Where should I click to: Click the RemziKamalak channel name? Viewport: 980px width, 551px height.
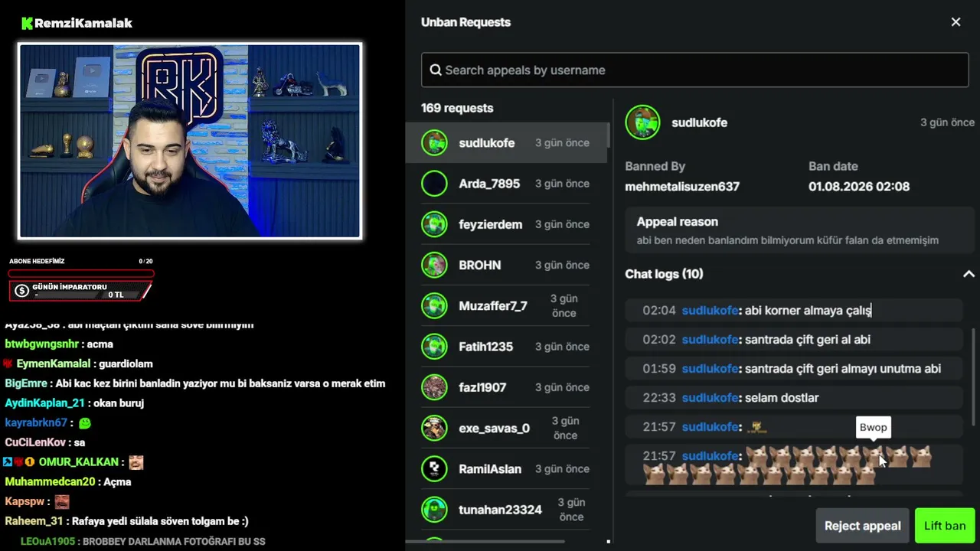point(83,23)
